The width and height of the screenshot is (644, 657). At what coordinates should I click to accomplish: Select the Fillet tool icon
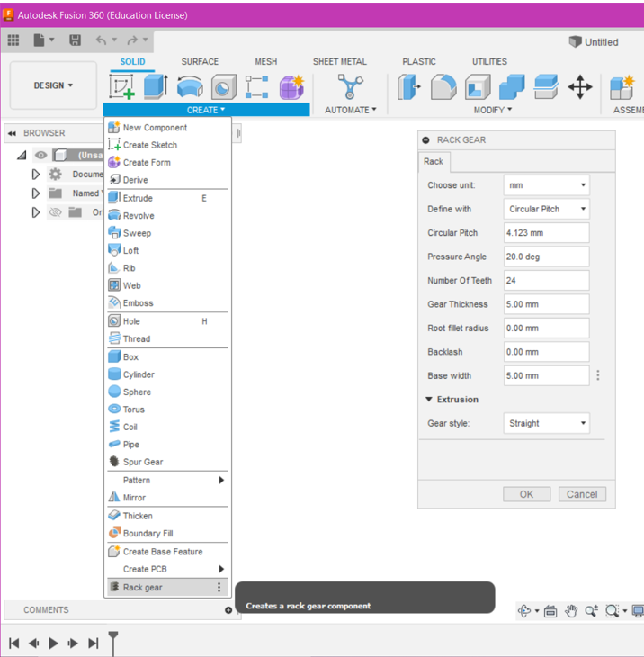pyautogui.click(x=443, y=87)
